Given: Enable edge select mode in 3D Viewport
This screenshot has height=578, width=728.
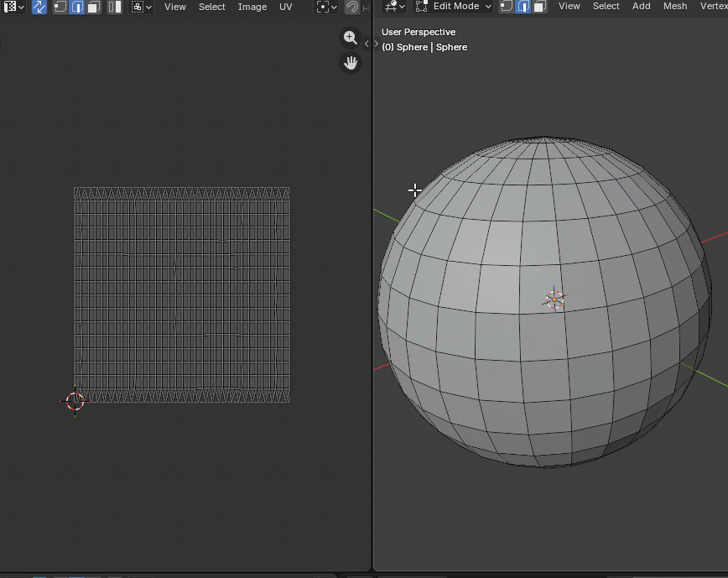Looking at the screenshot, I should (x=523, y=6).
